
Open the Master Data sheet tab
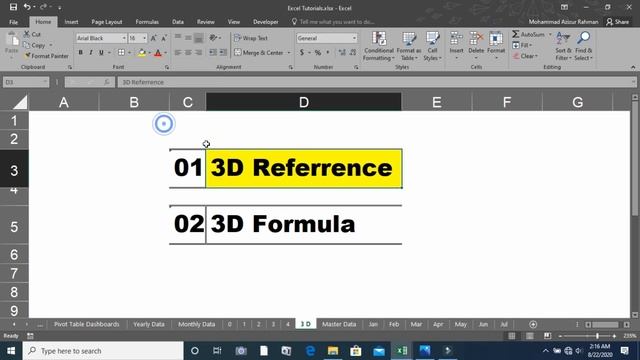pos(339,324)
